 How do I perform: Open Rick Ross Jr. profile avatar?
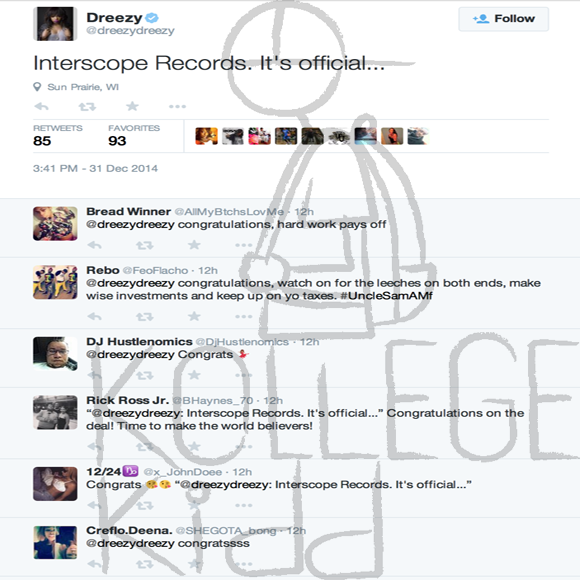(55, 412)
